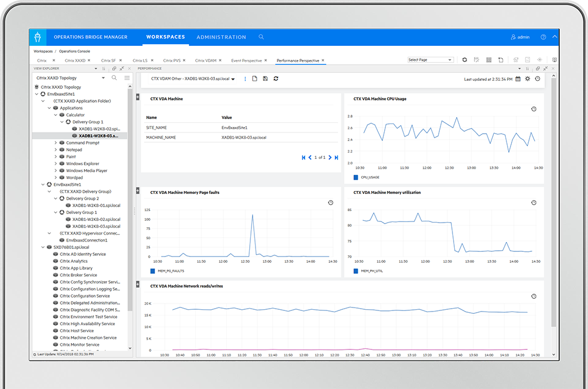Collapse the Performance panel arrows icon
This screenshot has width=588, height=389.
pyautogui.click(x=546, y=69)
